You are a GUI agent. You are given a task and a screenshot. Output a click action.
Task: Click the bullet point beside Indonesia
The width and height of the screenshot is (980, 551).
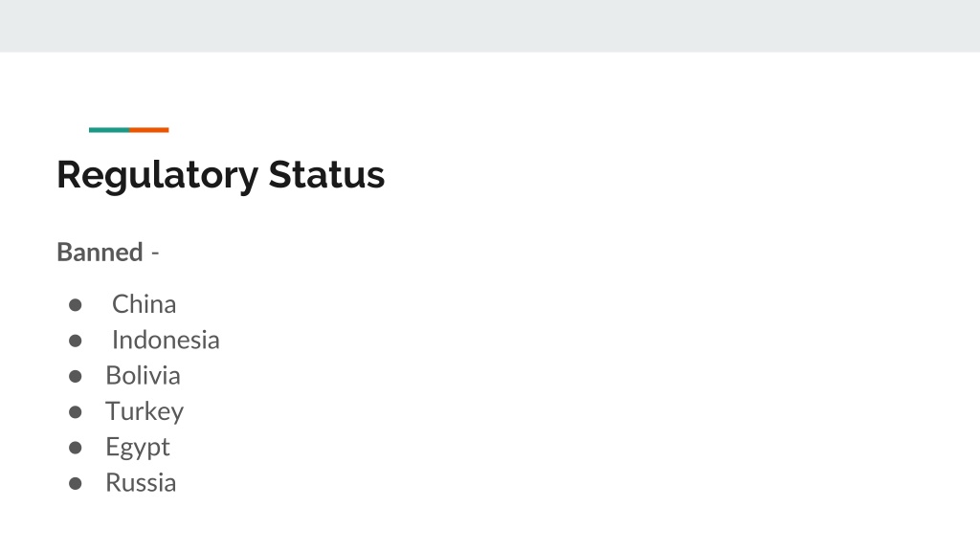(75, 341)
